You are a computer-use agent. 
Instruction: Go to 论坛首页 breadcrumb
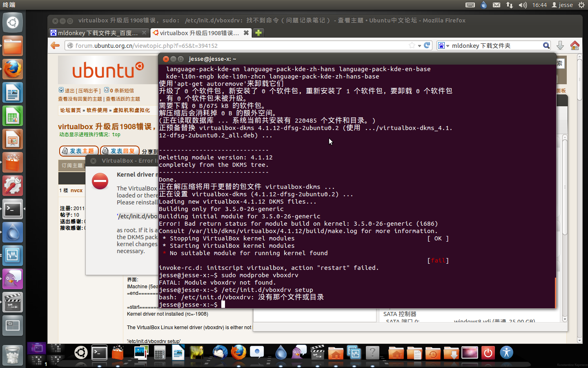pyautogui.click(x=70, y=110)
